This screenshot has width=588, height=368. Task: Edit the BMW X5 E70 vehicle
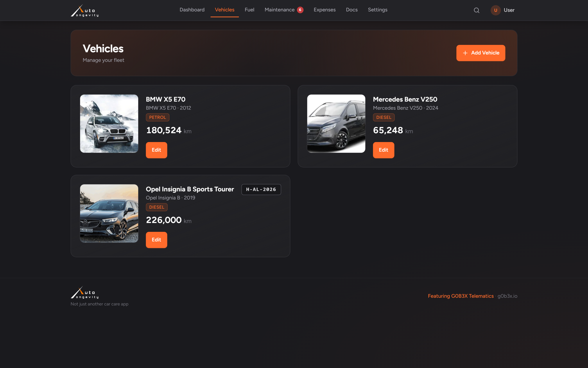[x=156, y=150]
